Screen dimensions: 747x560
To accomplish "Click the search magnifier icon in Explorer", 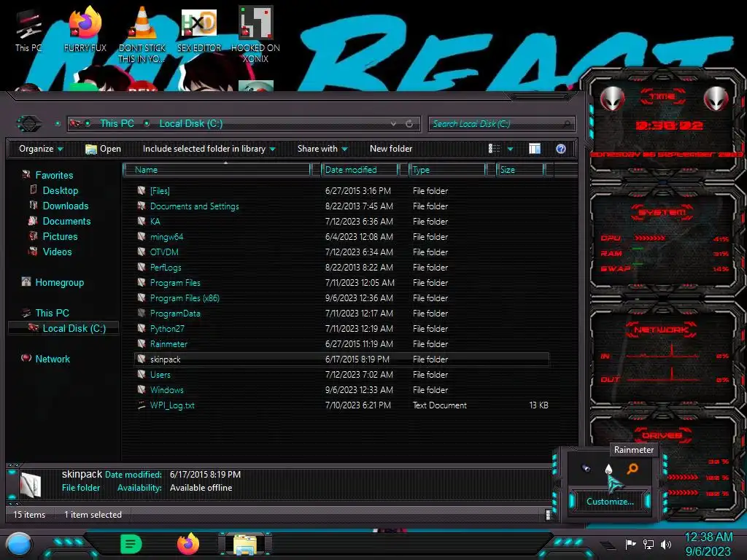I will pyautogui.click(x=566, y=124).
